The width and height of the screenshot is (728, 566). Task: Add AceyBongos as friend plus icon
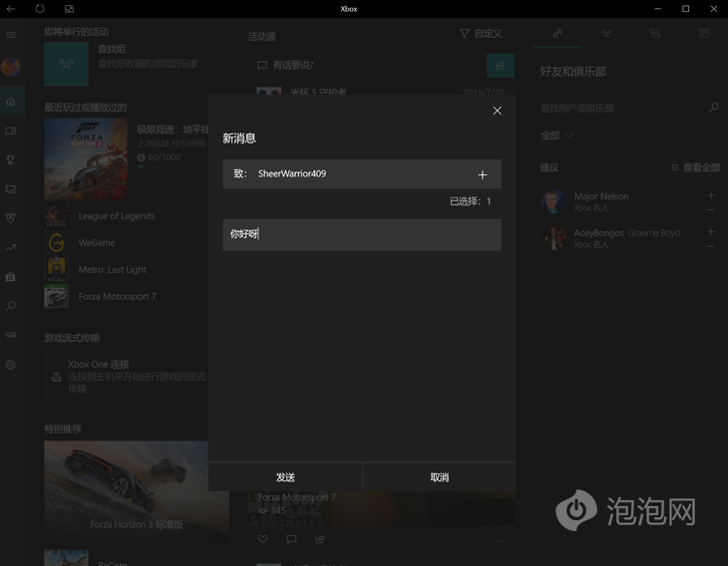pyautogui.click(x=711, y=231)
